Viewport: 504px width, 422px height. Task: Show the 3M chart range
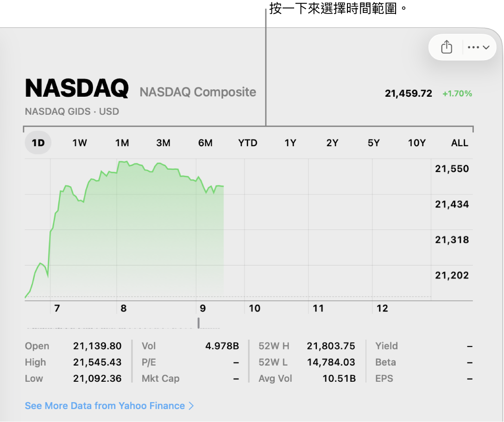pos(163,143)
